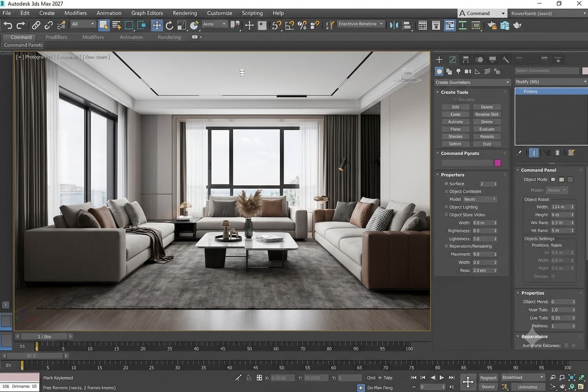This screenshot has height=392, width=588.
Task: Click the maximize viewport toggle icon
Action: click(581, 387)
